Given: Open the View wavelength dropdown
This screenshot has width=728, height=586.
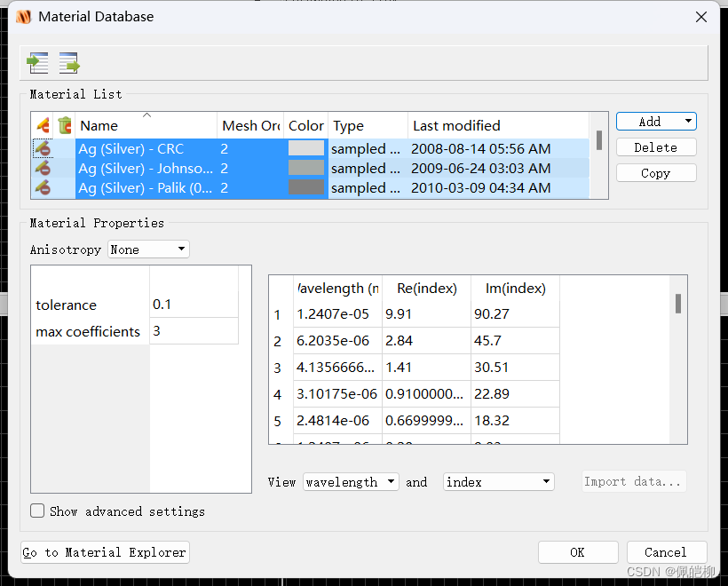Looking at the screenshot, I should tap(351, 482).
